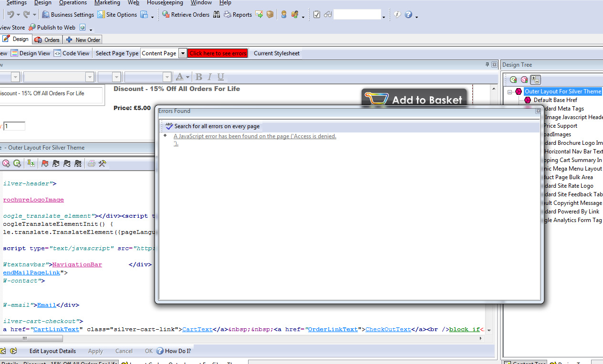This screenshot has height=364, width=603.
Task: Collapse Outer Layout For Silver Theme node
Action: 510,91
